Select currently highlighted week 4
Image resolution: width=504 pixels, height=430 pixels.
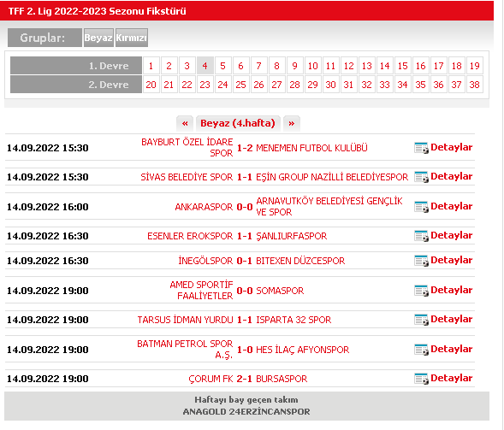pos(205,66)
